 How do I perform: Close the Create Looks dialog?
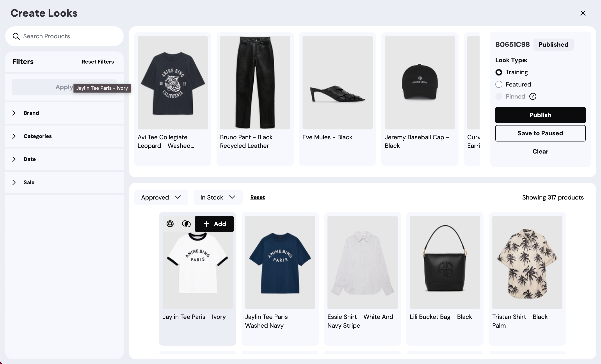click(583, 13)
